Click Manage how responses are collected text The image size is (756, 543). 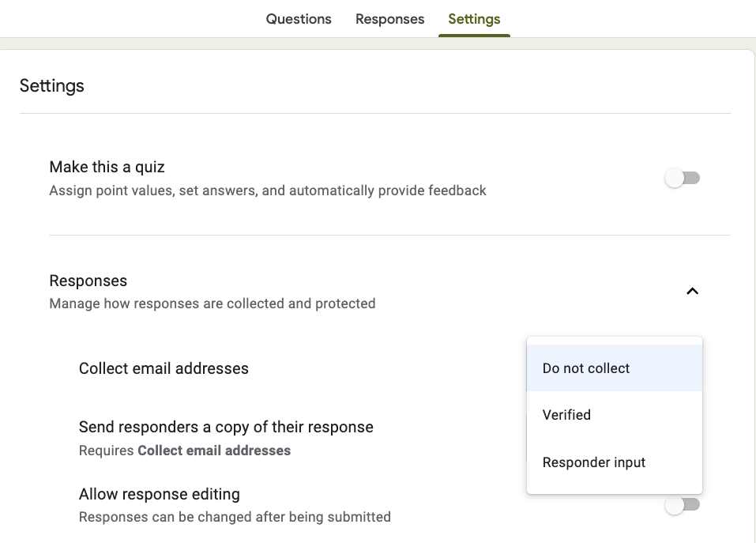pos(213,304)
